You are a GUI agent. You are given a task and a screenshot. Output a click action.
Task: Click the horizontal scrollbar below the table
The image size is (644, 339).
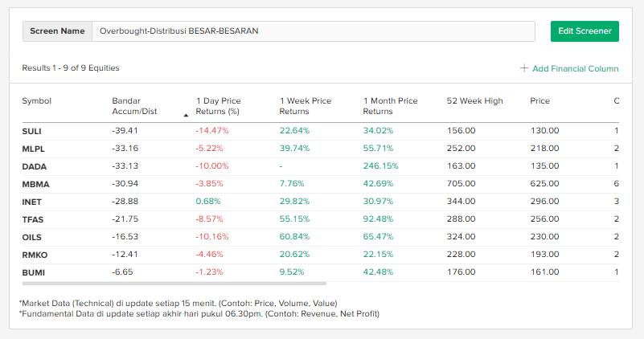pos(174,283)
